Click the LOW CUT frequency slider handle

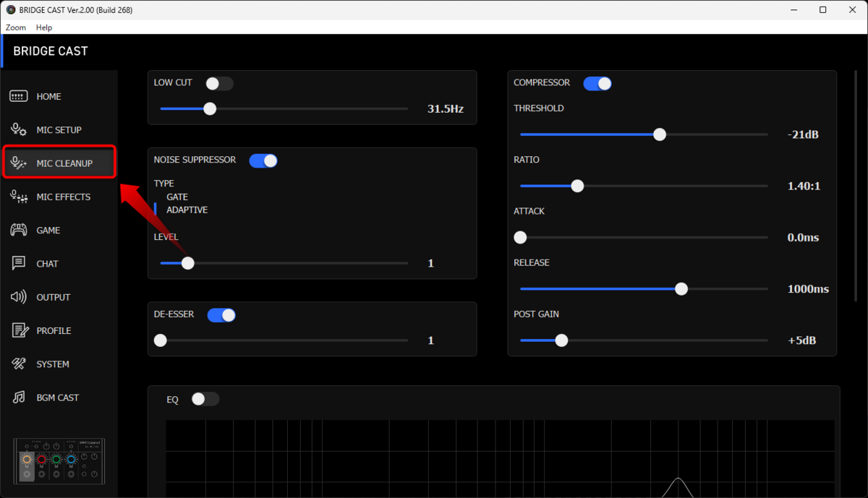(210, 109)
